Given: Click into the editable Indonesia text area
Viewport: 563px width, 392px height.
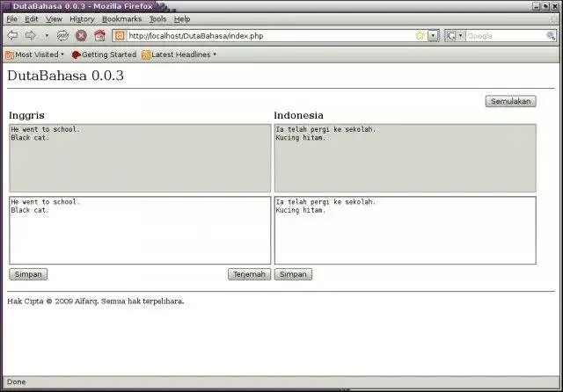Looking at the screenshot, I should [x=405, y=230].
